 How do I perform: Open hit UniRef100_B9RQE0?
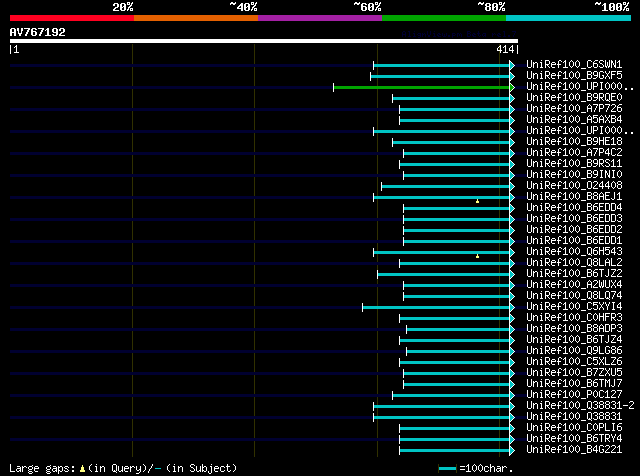[574, 98]
